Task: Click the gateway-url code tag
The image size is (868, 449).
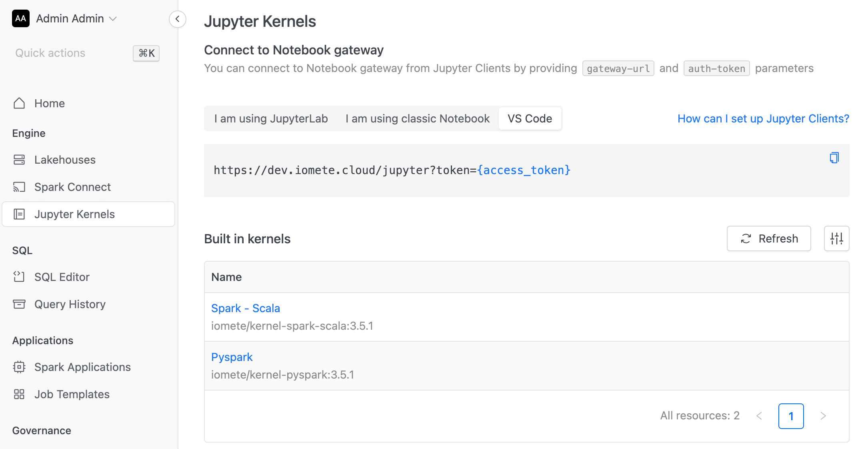Action: (x=618, y=68)
